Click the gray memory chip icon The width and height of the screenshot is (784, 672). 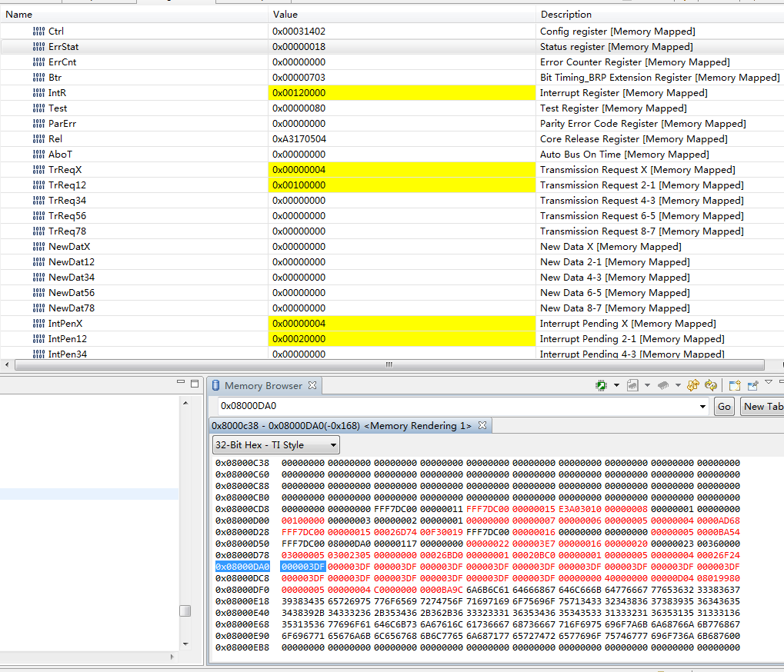pos(663,385)
